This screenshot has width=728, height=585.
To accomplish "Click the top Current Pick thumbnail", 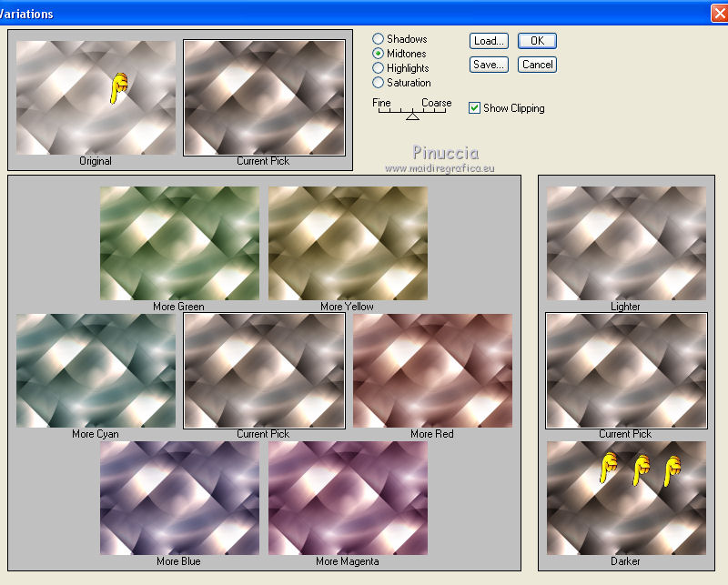I will (x=264, y=97).
